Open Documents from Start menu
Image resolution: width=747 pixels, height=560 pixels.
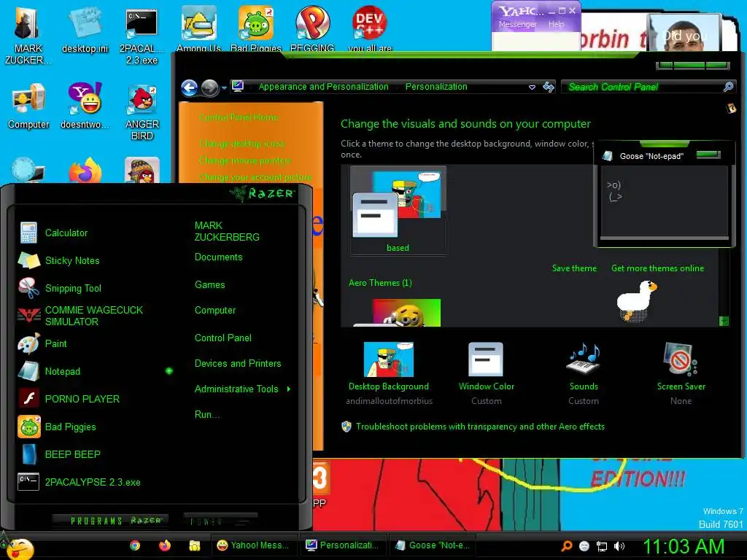(x=219, y=257)
